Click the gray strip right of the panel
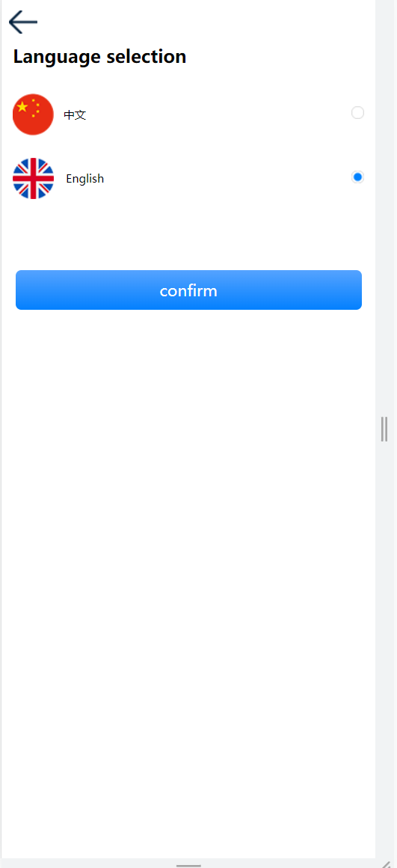This screenshot has width=397, height=868. click(x=386, y=221)
